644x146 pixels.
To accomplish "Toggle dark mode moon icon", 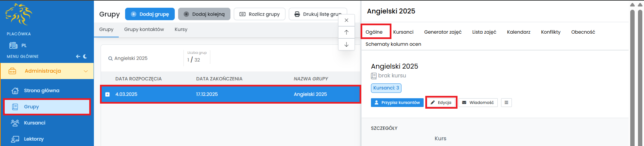I will tap(85, 57).
